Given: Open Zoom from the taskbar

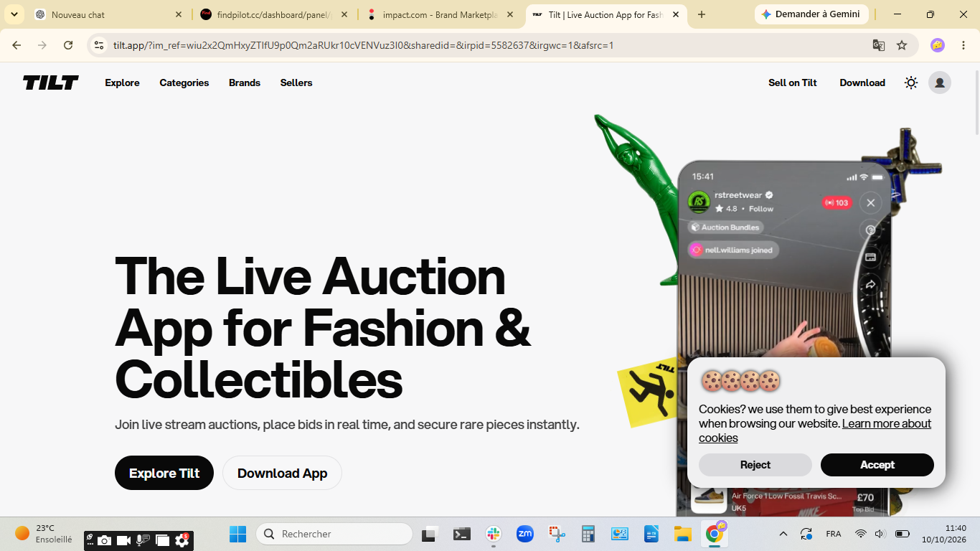Looking at the screenshot, I should click(x=525, y=534).
